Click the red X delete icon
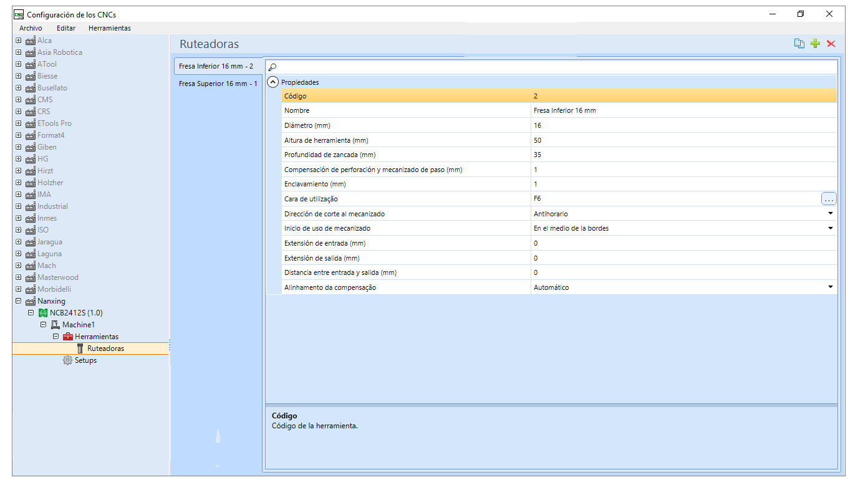The image size is (868, 490). 831,44
